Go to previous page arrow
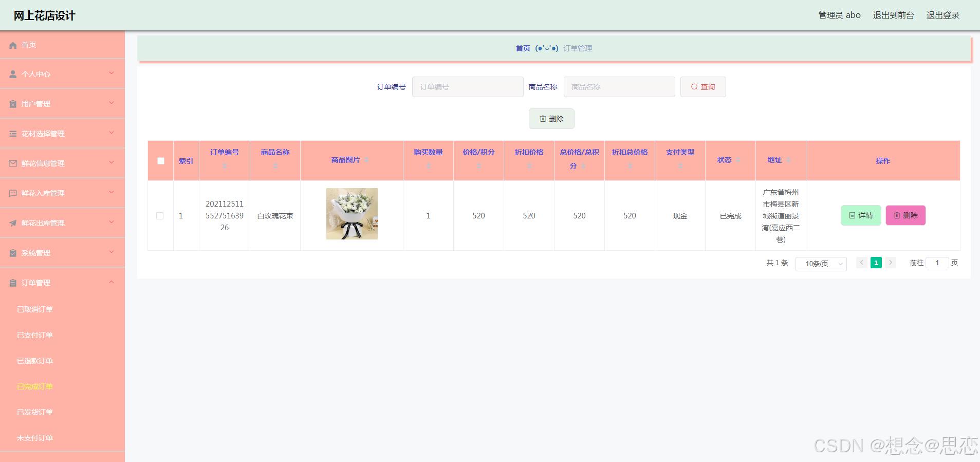Screen dimensions: 980x462 click(x=862, y=263)
